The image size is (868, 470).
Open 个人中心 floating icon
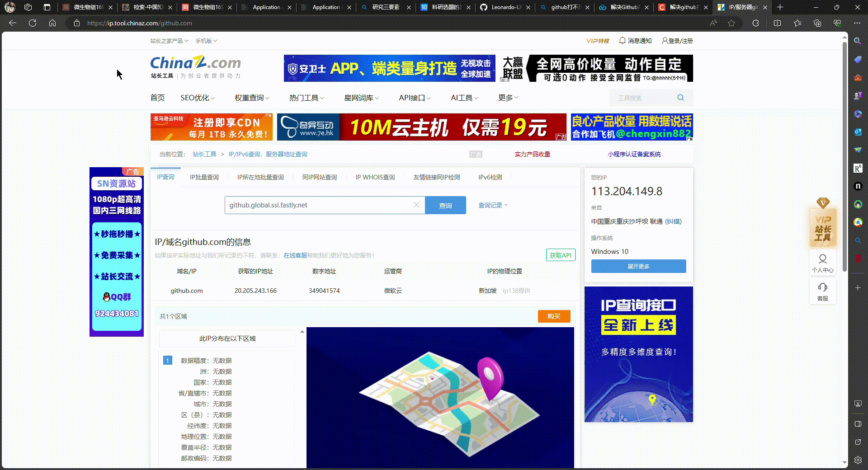click(x=823, y=263)
